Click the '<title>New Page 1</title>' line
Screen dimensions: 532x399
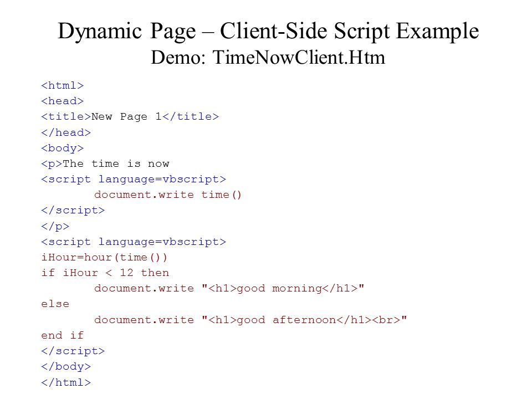130,117
